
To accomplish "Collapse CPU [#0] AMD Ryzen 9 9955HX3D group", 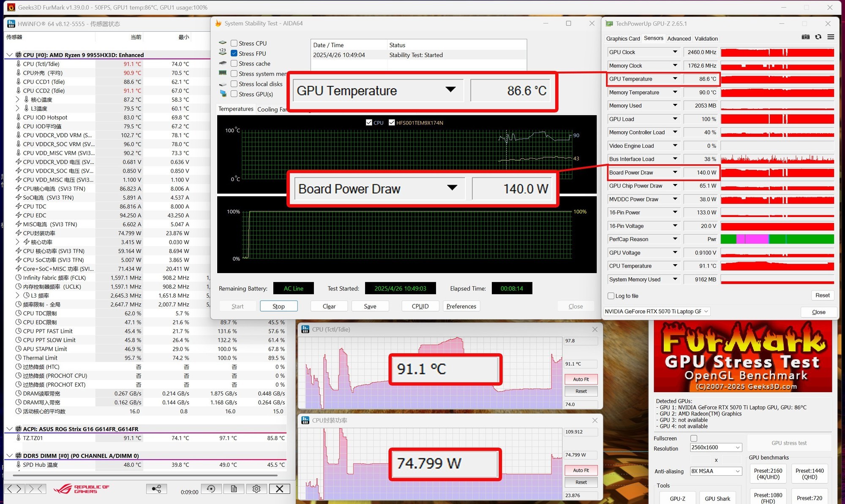I will tap(9, 55).
